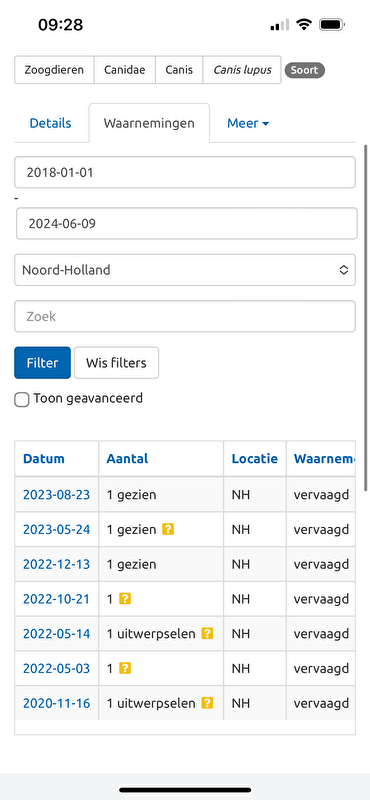The image size is (370, 800).
Task: Click the uncertain icon in 2020-11-16 row
Action: pyautogui.click(x=207, y=703)
